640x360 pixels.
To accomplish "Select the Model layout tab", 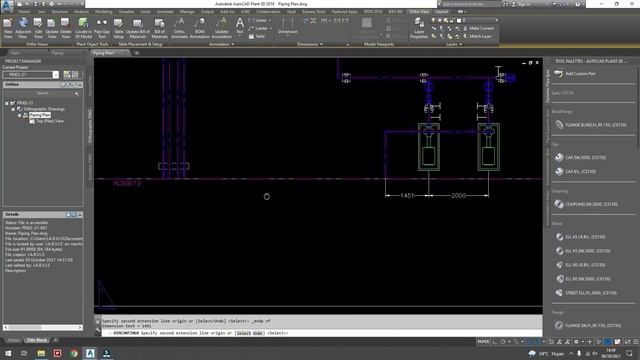I will point(13,340).
